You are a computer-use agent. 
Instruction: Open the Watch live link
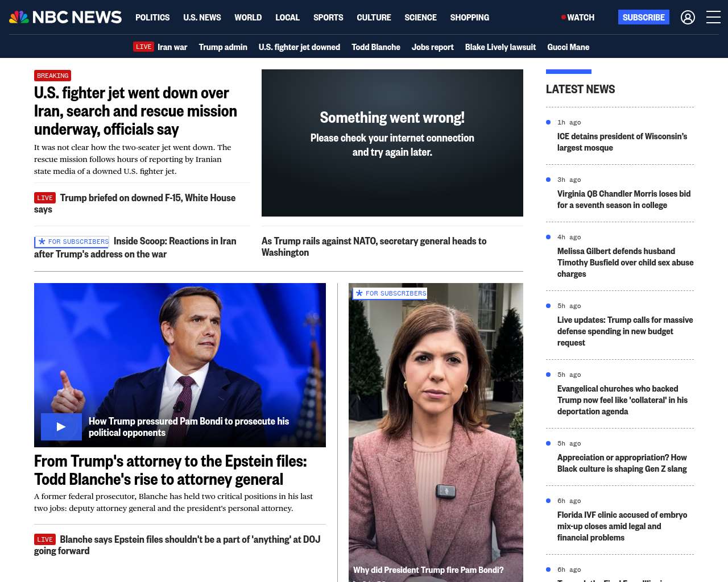(x=578, y=18)
